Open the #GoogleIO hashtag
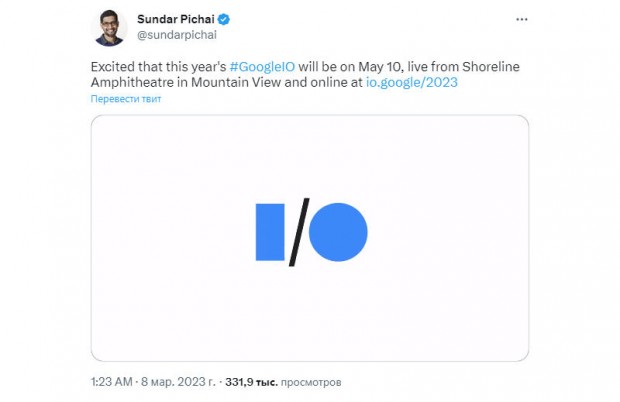The width and height of the screenshot is (620, 402). pos(262,66)
